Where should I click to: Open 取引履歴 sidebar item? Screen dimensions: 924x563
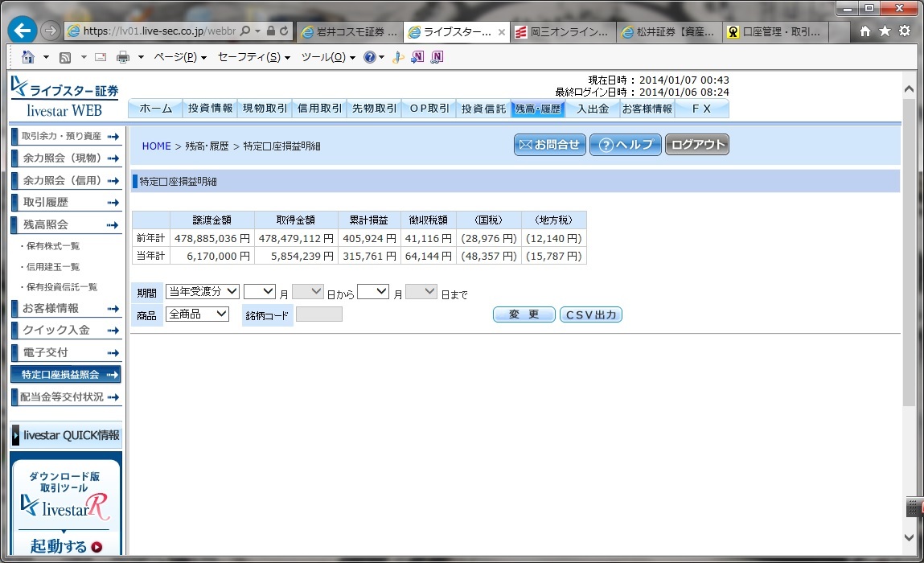(x=66, y=203)
